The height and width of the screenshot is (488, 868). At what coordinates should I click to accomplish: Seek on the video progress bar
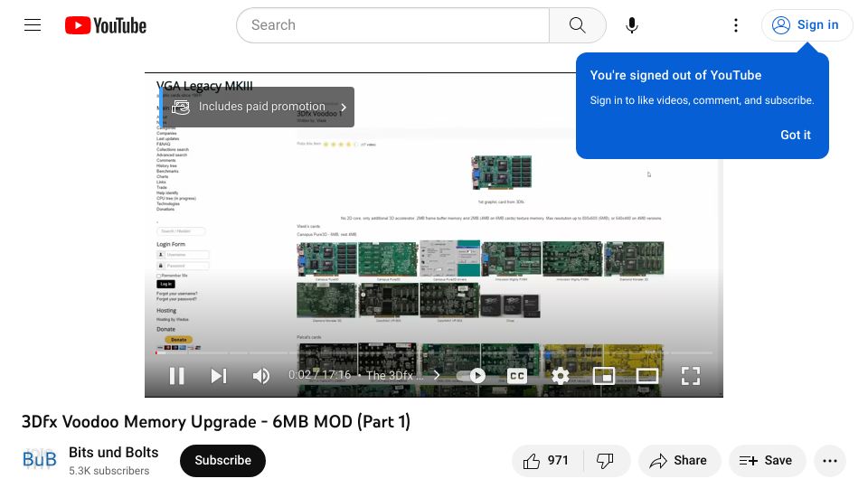(434, 352)
